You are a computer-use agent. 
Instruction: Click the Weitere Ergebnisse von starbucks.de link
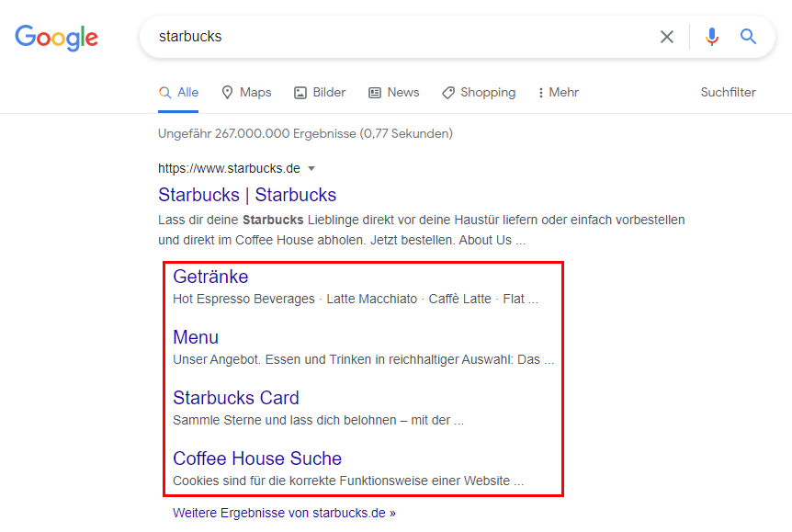pyautogui.click(x=283, y=513)
